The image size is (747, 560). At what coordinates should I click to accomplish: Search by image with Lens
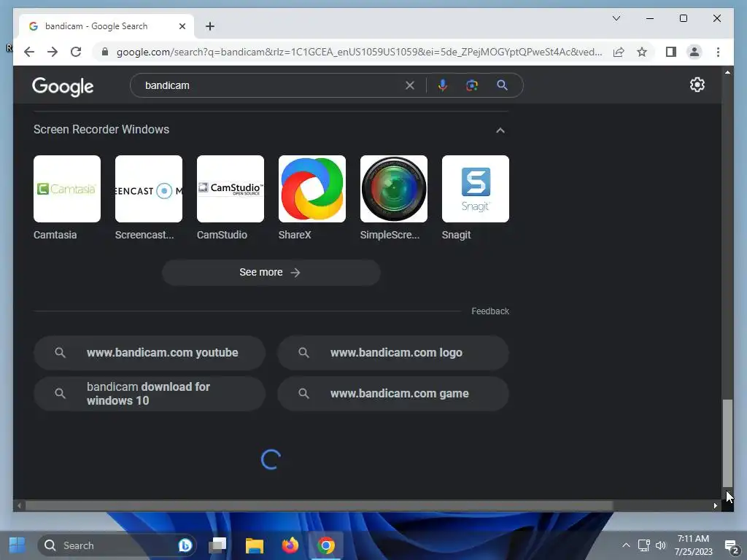coord(472,85)
